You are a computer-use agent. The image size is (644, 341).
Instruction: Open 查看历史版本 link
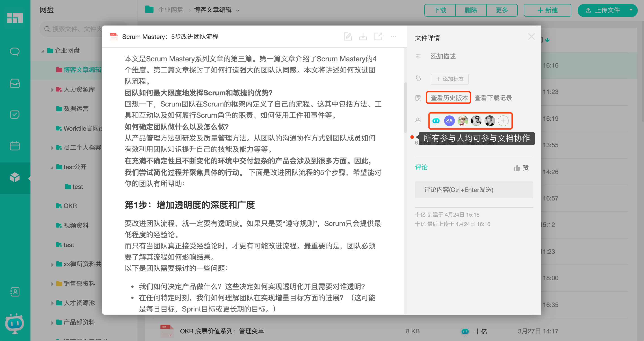tap(449, 98)
